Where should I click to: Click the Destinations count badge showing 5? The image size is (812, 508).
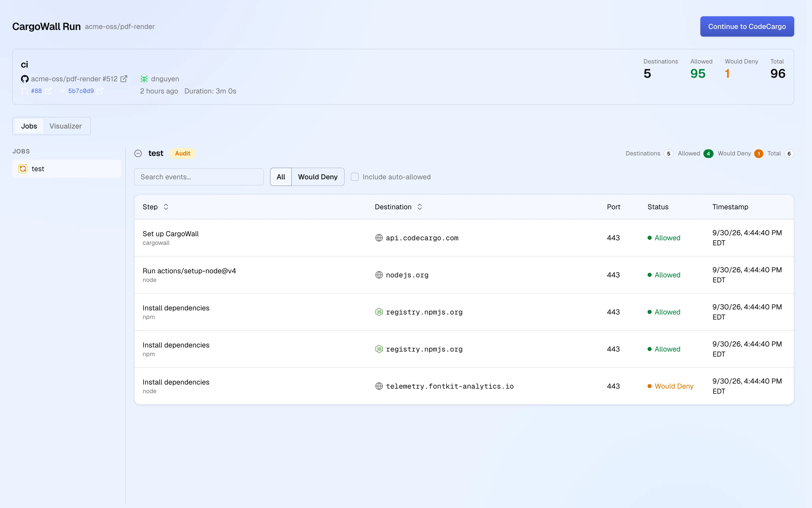(x=668, y=153)
